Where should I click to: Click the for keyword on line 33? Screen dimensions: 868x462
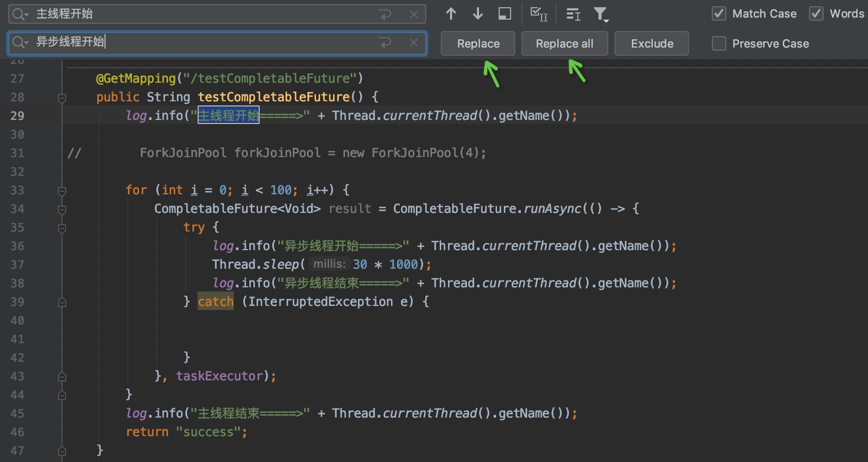click(x=136, y=190)
